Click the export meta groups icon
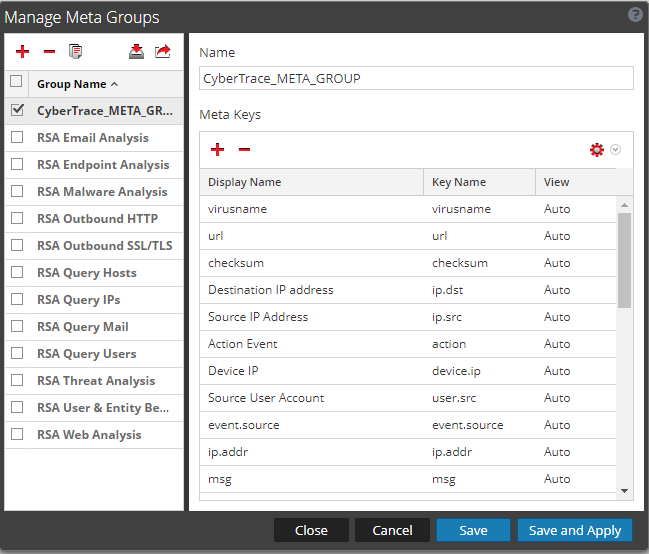Viewport: 649px width, 554px height. 163,52
